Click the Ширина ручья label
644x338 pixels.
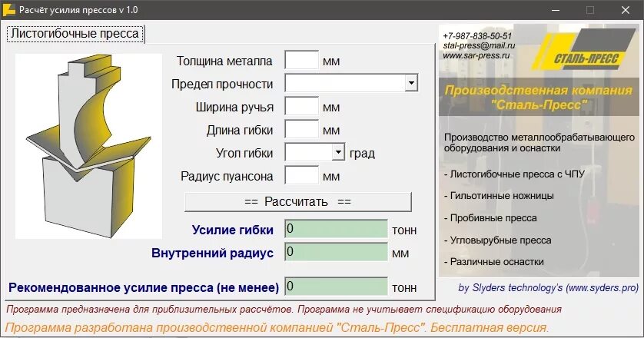click(234, 108)
